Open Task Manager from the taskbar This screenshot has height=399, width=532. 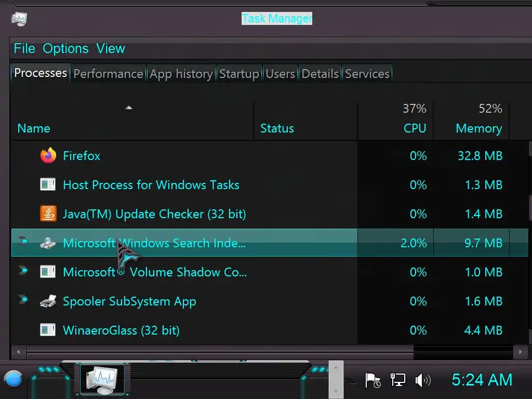coord(102,379)
